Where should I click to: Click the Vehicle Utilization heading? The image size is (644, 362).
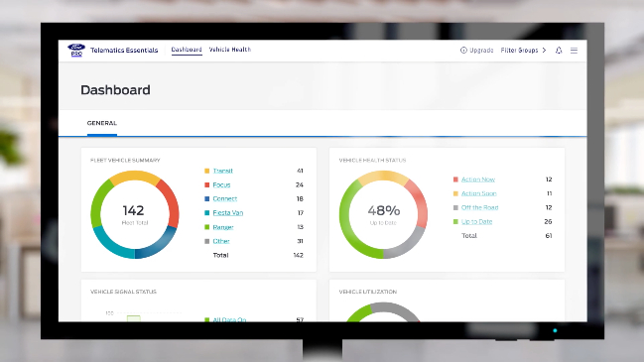click(x=368, y=292)
